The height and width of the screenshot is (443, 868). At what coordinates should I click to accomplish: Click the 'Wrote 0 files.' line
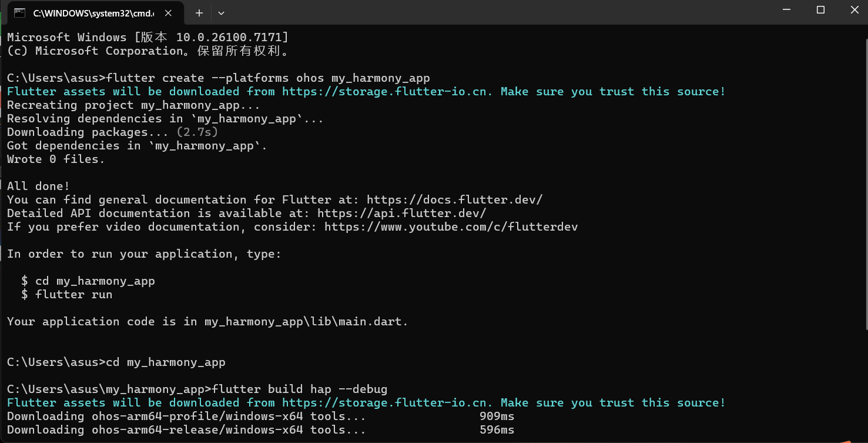click(56, 159)
